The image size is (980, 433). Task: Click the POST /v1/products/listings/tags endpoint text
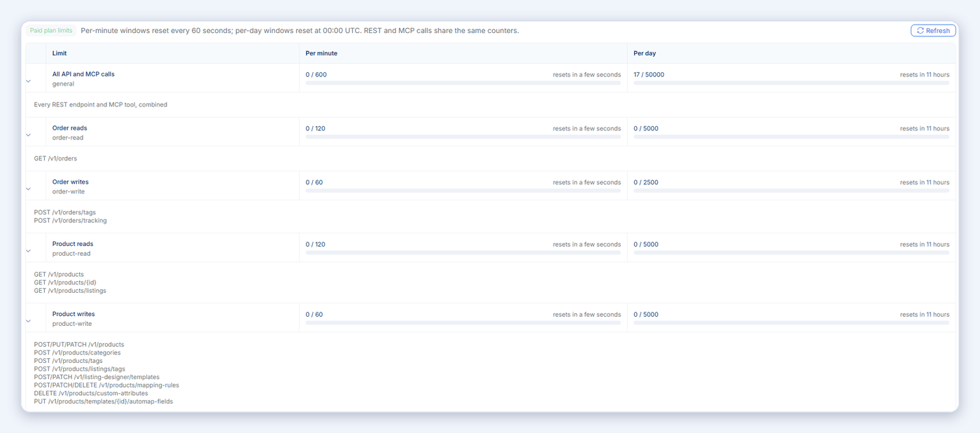pos(80,369)
